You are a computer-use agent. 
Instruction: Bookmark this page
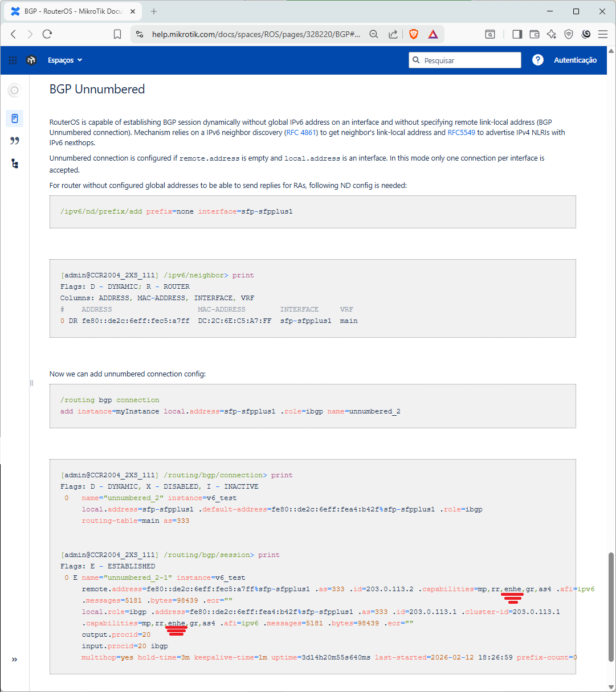pyautogui.click(x=117, y=34)
